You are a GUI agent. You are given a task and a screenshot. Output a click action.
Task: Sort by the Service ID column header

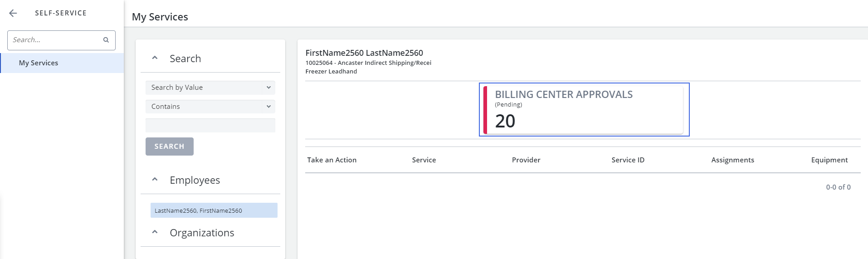click(628, 160)
